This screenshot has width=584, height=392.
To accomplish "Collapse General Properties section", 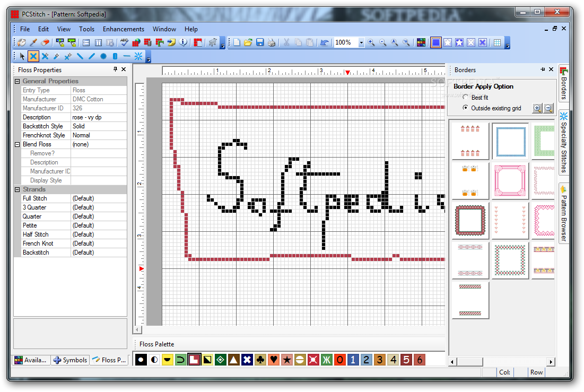I will coord(17,81).
